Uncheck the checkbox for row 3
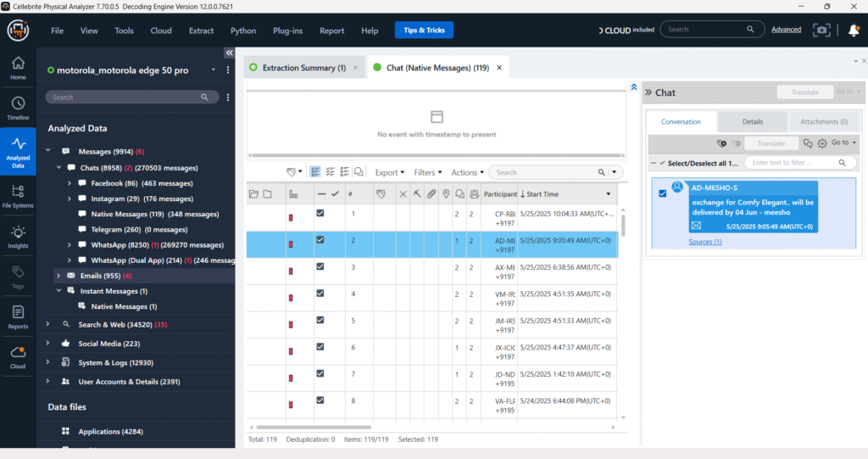The width and height of the screenshot is (868, 459). click(320, 266)
